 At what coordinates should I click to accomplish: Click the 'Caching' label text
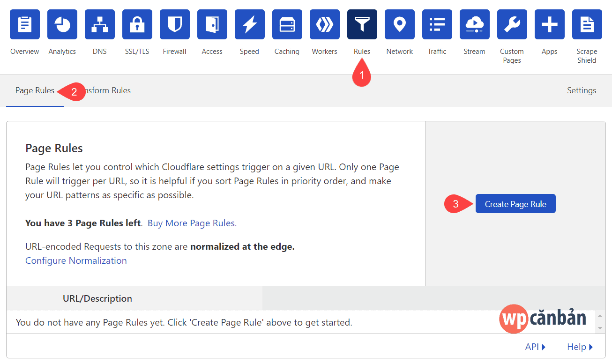point(287,52)
